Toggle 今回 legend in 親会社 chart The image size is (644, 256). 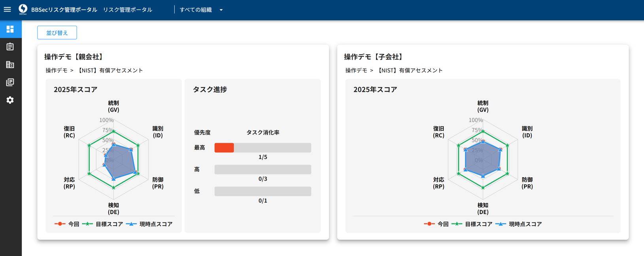(67, 224)
